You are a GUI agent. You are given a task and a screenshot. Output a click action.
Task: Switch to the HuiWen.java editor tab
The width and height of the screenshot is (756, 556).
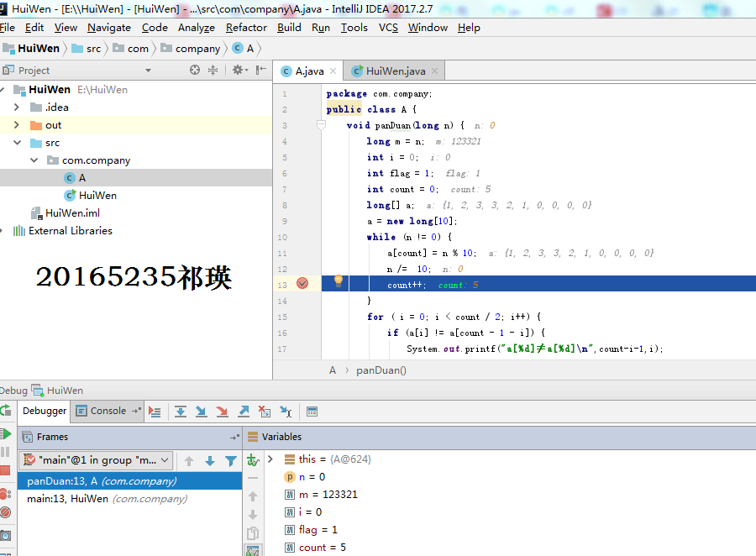pyautogui.click(x=396, y=71)
